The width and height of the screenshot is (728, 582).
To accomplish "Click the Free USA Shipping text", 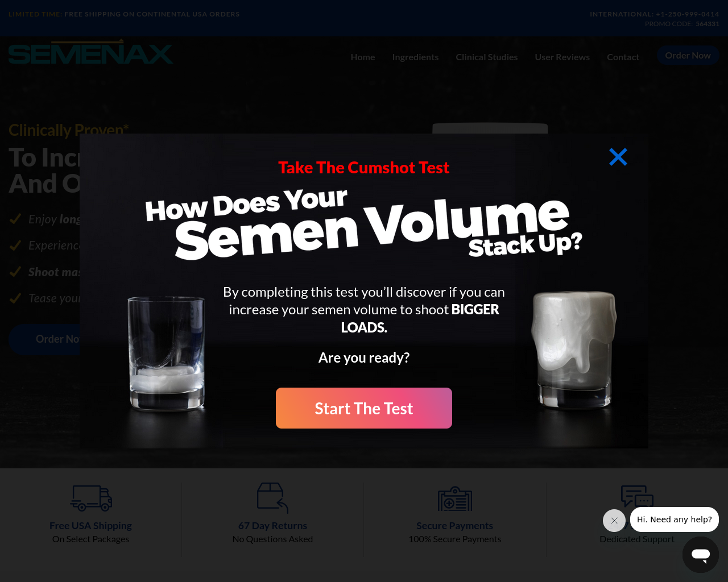I will pos(90,526).
